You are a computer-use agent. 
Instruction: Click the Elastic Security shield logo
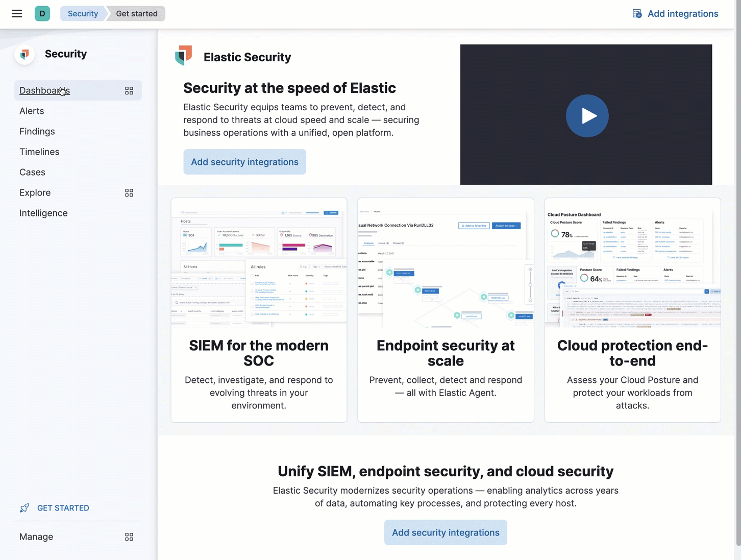(x=184, y=55)
